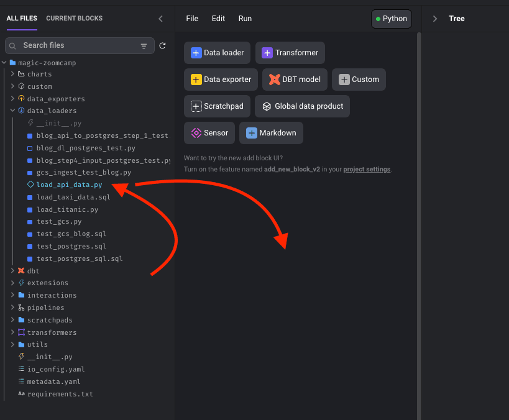
Task: Click the transformers square icon
Action: pyautogui.click(x=21, y=332)
